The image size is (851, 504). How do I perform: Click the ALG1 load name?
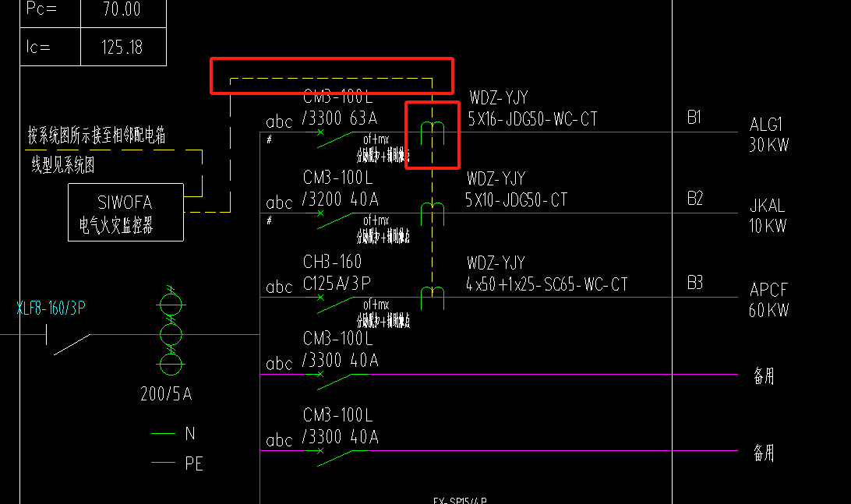click(x=766, y=125)
